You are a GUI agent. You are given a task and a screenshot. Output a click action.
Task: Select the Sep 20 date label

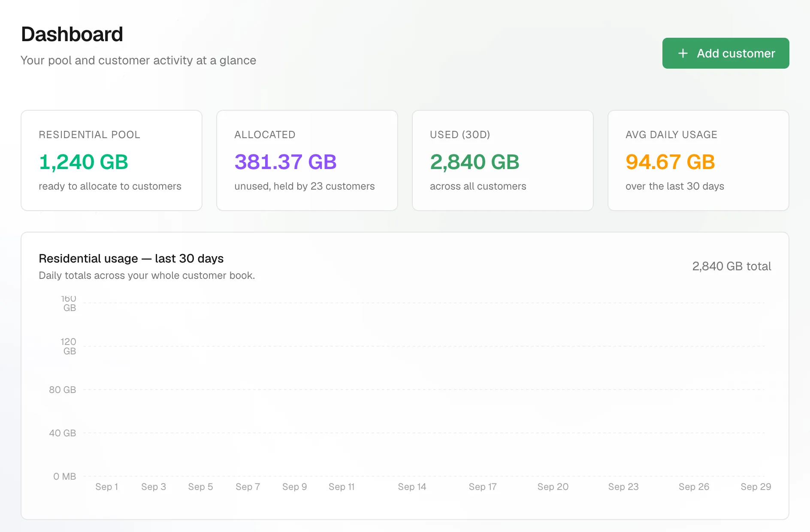[x=553, y=487]
